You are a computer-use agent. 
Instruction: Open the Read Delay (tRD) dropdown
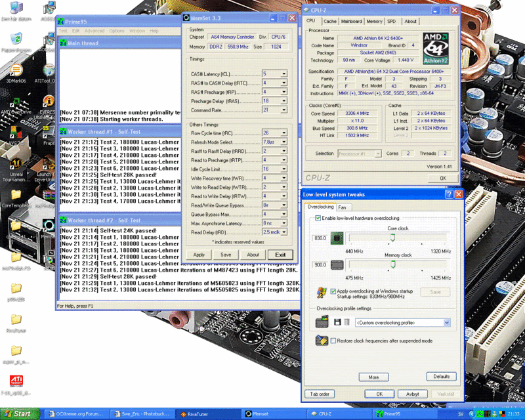click(284, 232)
